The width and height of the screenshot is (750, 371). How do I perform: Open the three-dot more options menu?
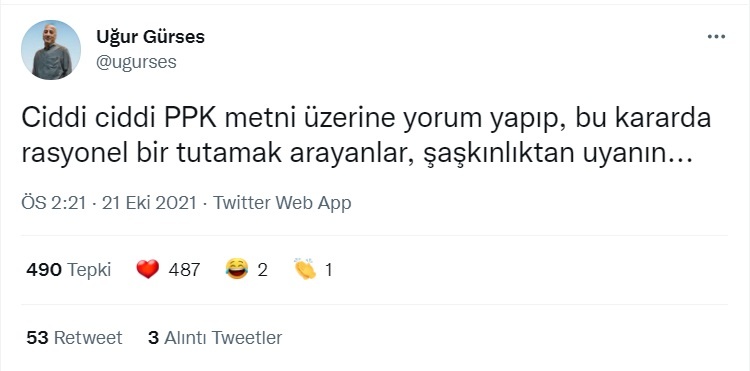716,37
